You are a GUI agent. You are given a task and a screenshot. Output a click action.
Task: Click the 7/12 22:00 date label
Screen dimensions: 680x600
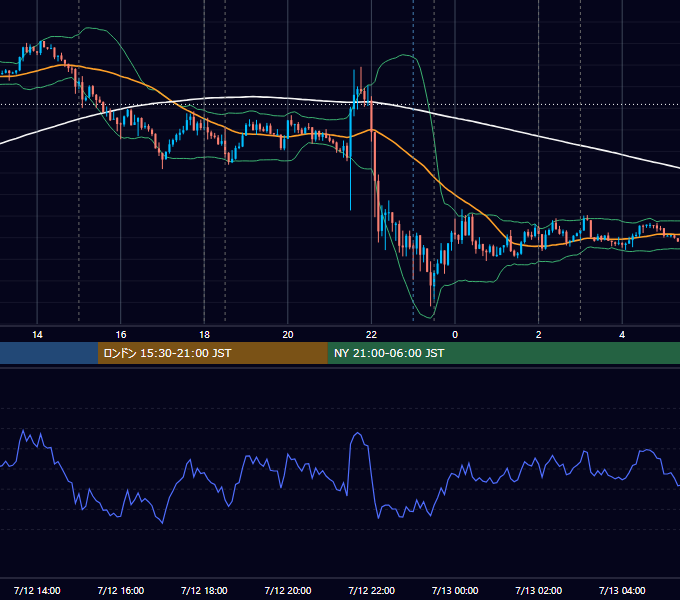point(371,590)
